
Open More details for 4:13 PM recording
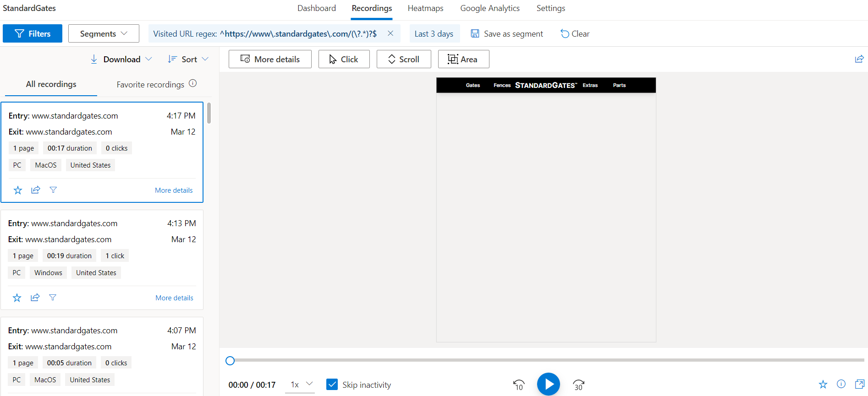(x=174, y=298)
